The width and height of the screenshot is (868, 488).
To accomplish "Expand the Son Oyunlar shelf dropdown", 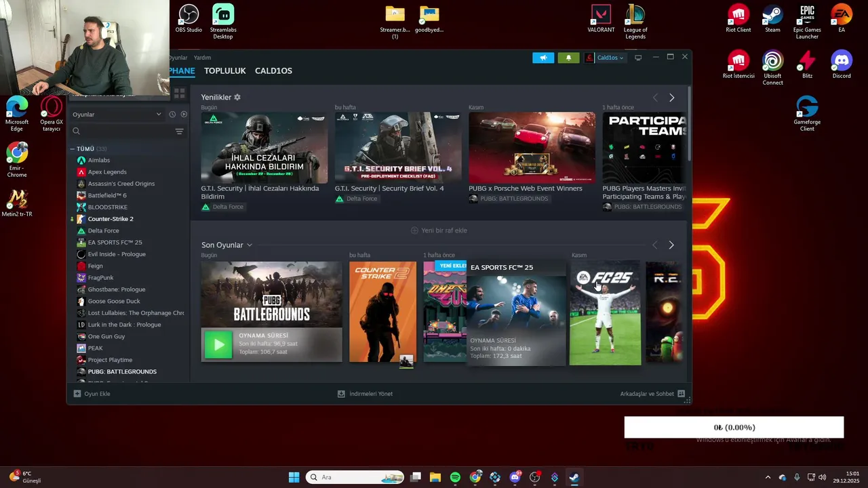I will 249,245.
